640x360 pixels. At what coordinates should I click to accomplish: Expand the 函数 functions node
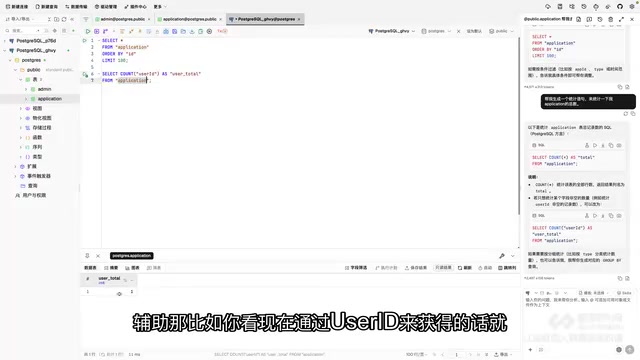point(21,138)
